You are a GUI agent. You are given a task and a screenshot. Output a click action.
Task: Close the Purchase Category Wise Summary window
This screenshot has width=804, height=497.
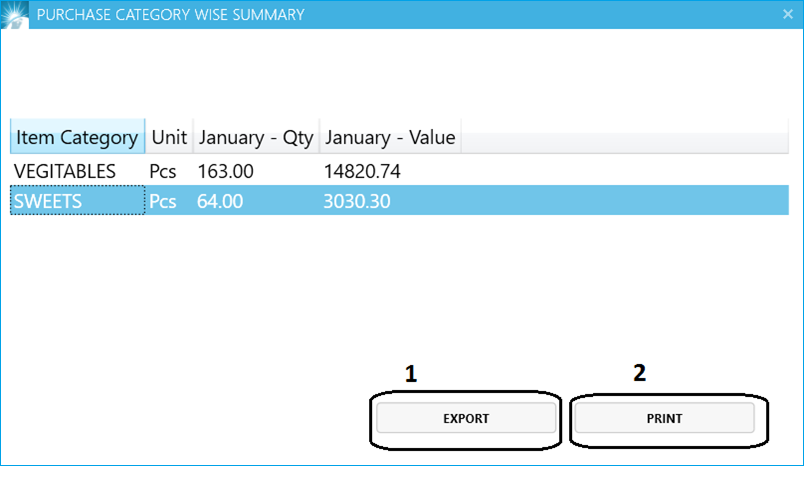click(x=788, y=14)
